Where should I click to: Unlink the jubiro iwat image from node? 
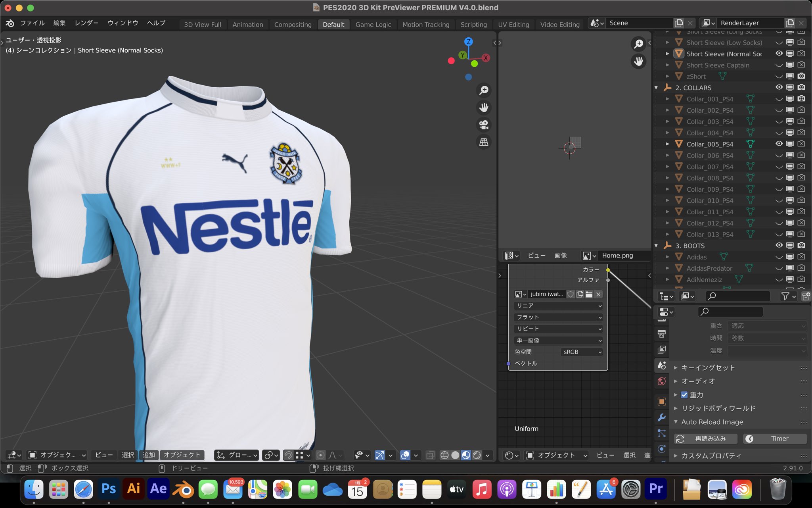point(599,294)
